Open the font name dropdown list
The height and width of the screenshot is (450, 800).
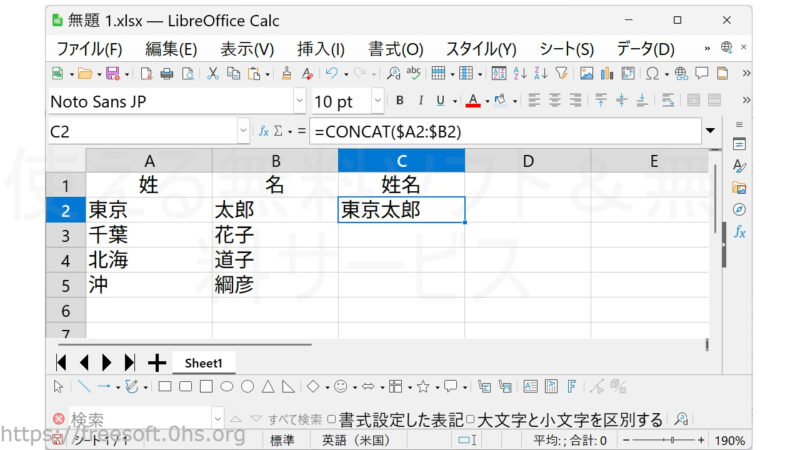click(x=299, y=101)
